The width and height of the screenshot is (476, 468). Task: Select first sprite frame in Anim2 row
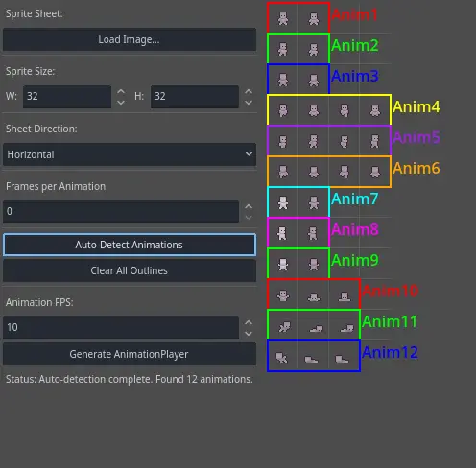(283, 49)
